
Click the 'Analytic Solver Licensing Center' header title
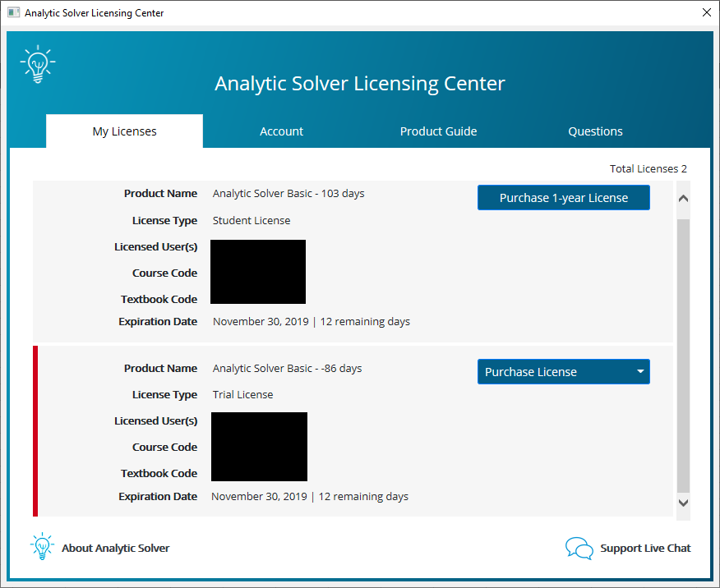[360, 84]
